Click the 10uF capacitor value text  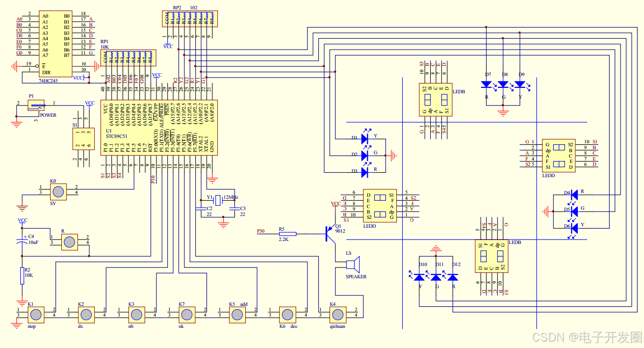coord(33,242)
